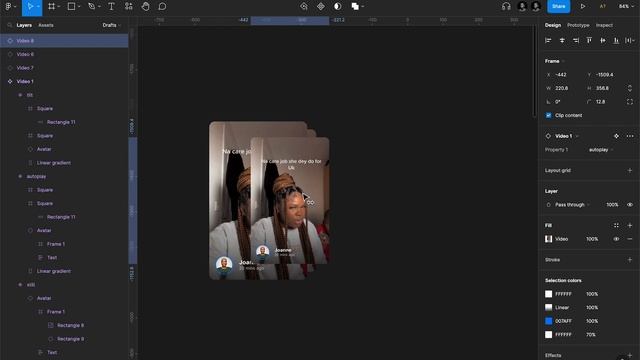The width and height of the screenshot is (640, 360).
Task: Click independent corners icon
Action: (630, 102)
